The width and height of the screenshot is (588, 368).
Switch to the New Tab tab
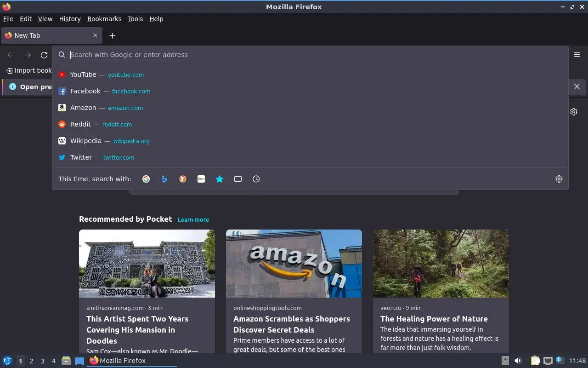click(51, 35)
